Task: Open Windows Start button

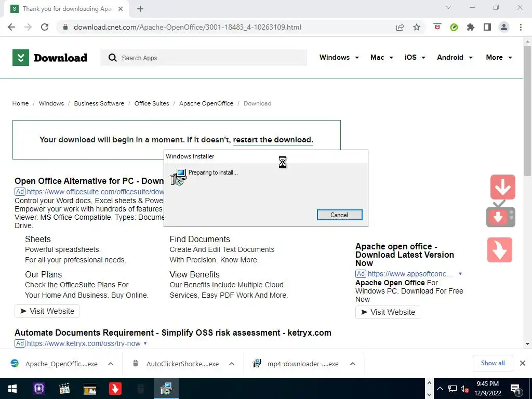Action: click(12, 389)
